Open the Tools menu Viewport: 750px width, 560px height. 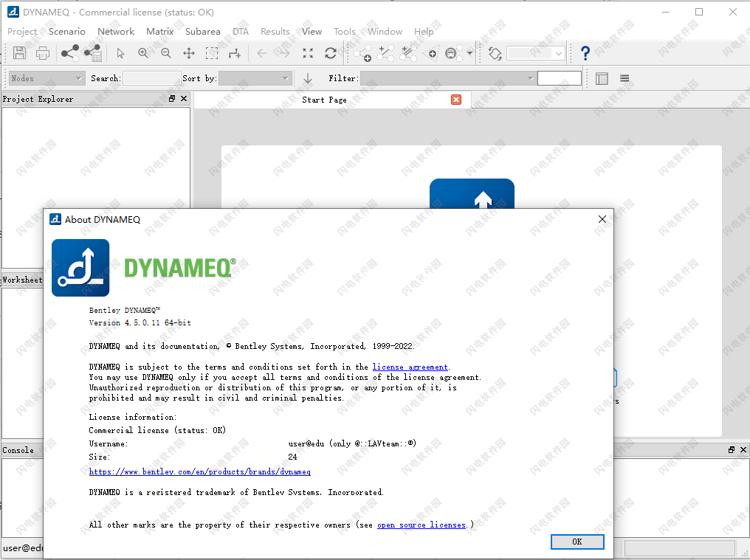click(x=345, y=32)
